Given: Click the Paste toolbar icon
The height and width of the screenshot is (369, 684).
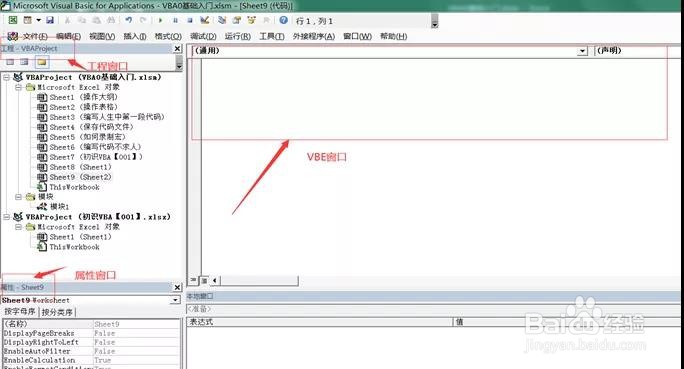Looking at the screenshot, I should (96, 20).
